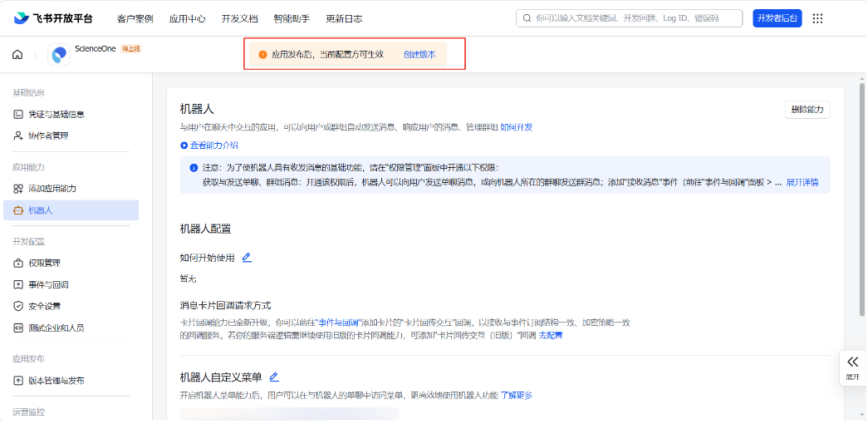Click the 开发者后台 button
The width and height of the screenshot is (868, 424).
tap(777, 18)
